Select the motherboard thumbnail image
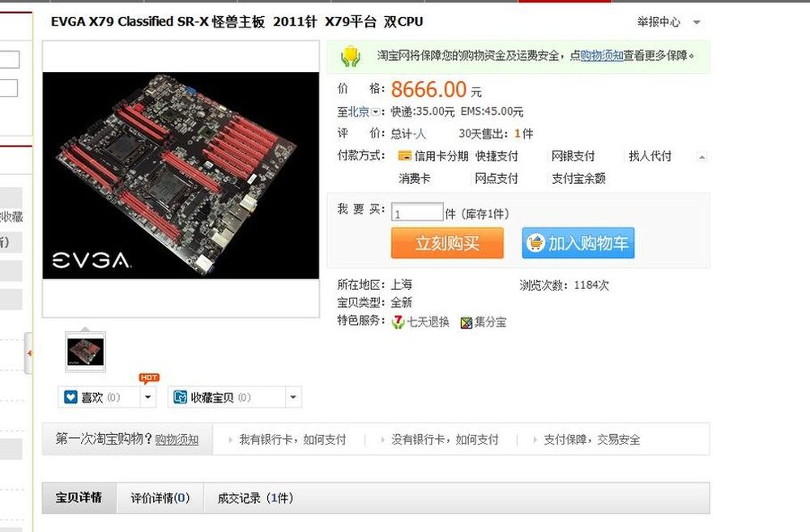 pos(85,351)
